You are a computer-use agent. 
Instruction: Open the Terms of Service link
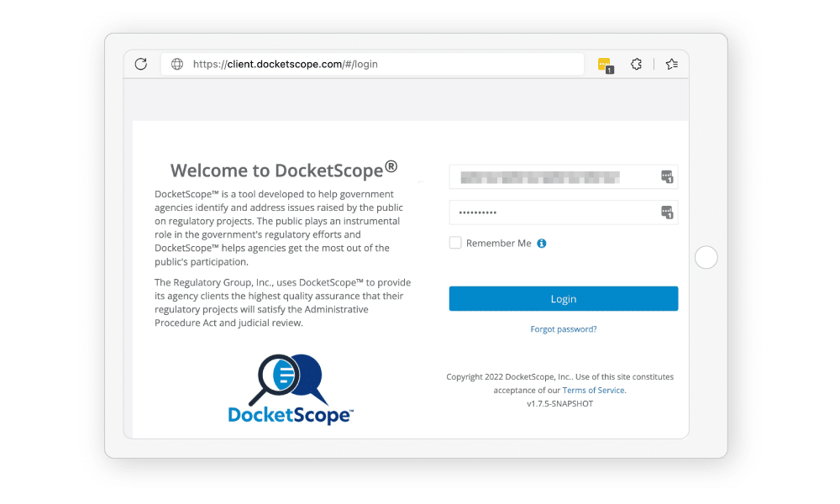[x=593, y=391]
